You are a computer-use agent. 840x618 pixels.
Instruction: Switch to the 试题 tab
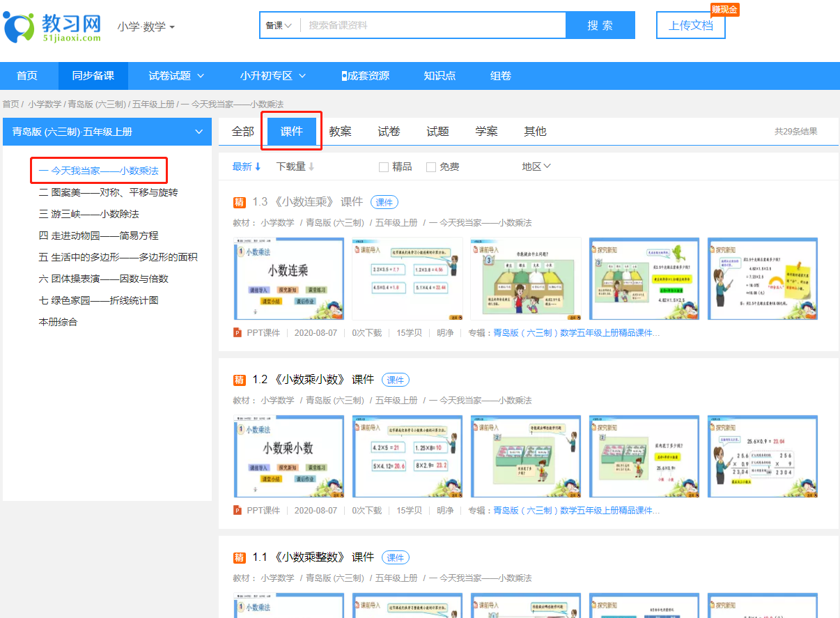pos(437,131)
